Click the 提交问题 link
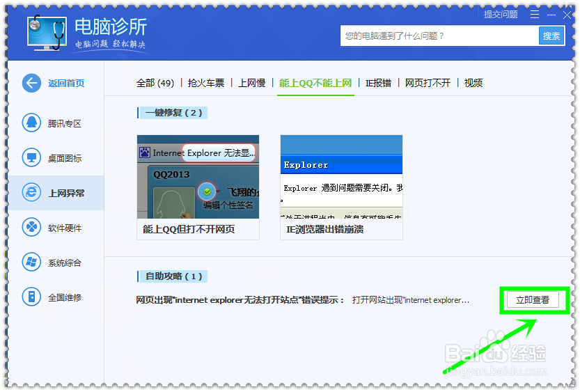Screen dimensions: 580x392 501,15
